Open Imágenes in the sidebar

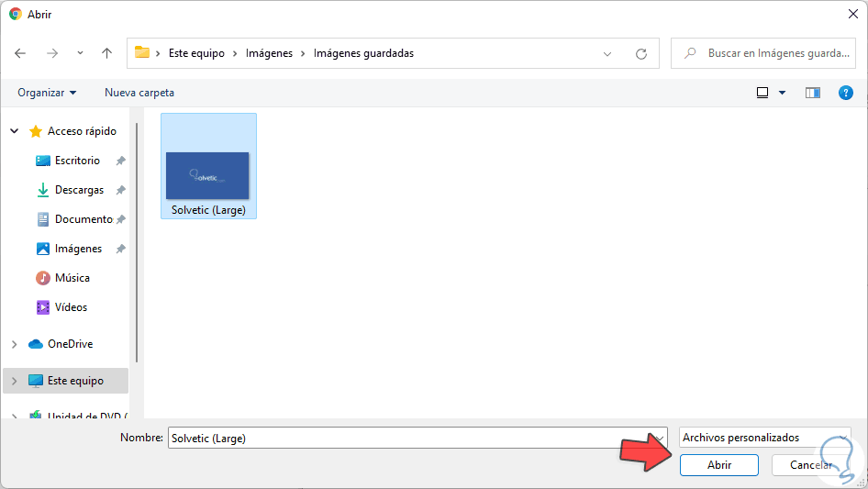click(78, 249)
